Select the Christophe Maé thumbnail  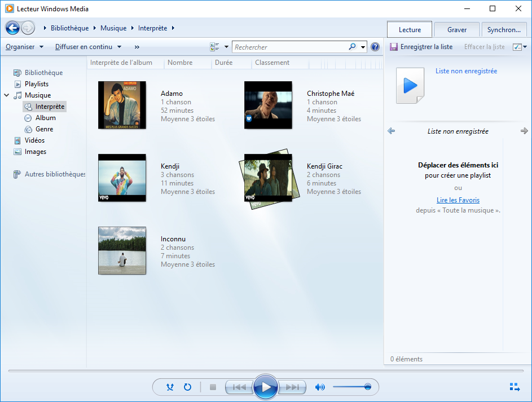tap(268, 105)
